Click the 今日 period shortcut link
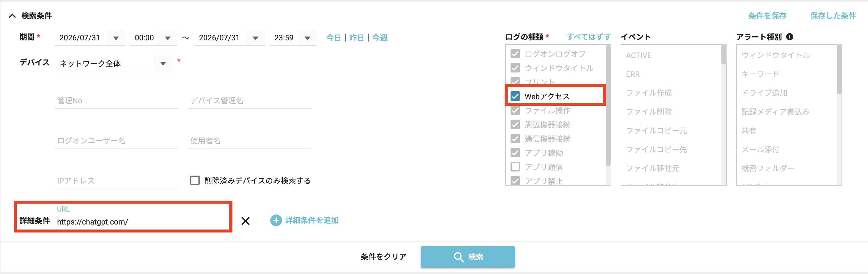Viewport: 868px width, 274px height. (334, 38)
